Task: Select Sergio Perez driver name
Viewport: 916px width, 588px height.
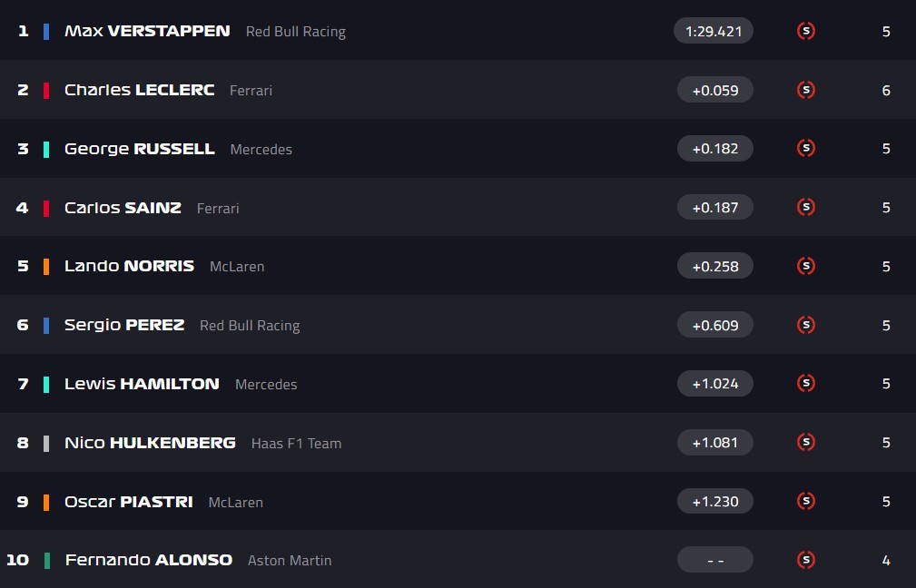Action: coord(124,325)
